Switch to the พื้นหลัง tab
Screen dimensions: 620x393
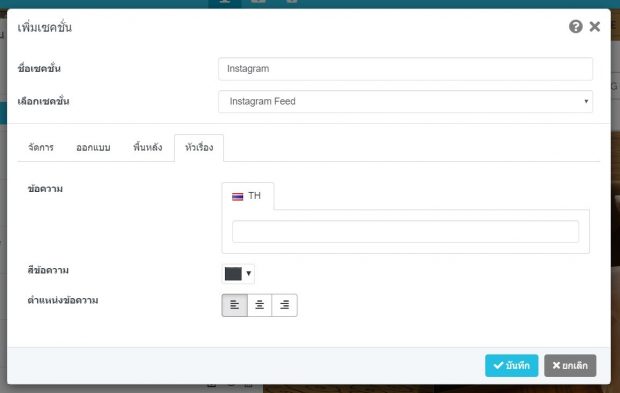point(147,147)
